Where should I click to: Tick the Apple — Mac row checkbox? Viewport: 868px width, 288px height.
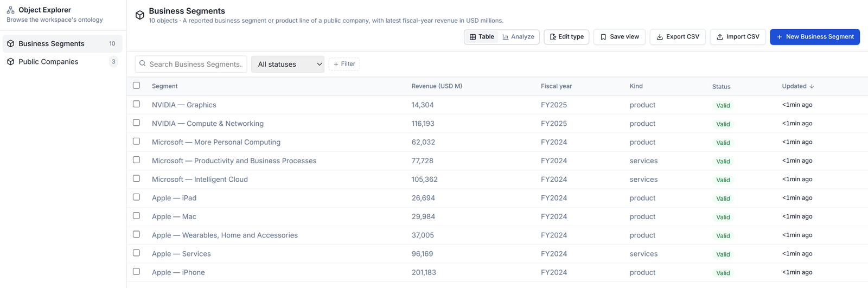click(136, 216)
